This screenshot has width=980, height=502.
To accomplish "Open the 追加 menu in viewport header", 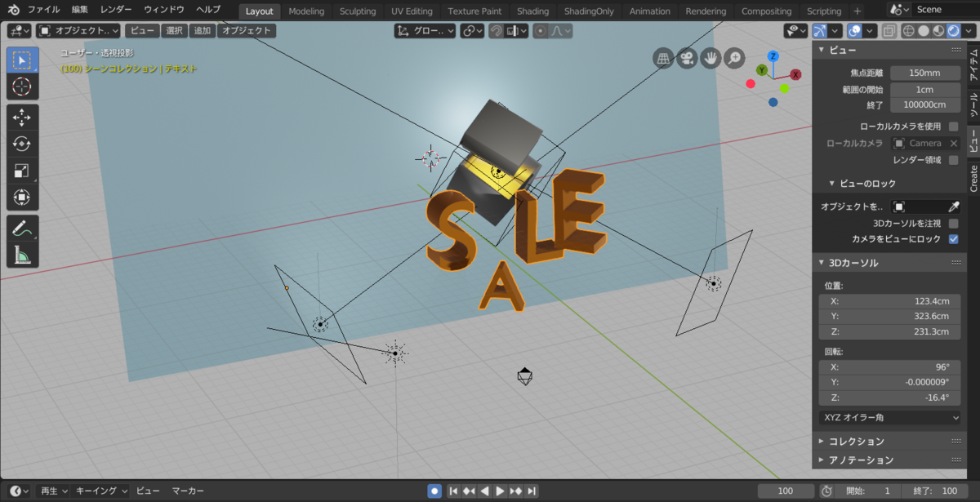I will [x=203, y=31].
